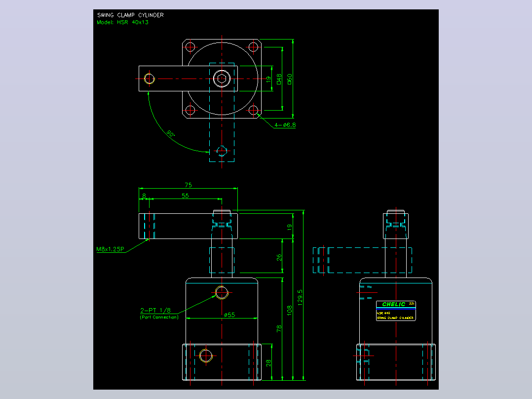Select the "129.5" overall height dimension
The width and height of the screenshot is (532, 399).
(x=300, y=297)
